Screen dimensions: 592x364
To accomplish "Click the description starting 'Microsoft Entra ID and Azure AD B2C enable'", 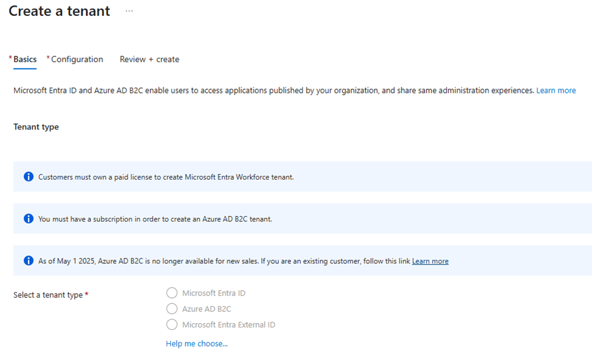I will tap(274, 90).
